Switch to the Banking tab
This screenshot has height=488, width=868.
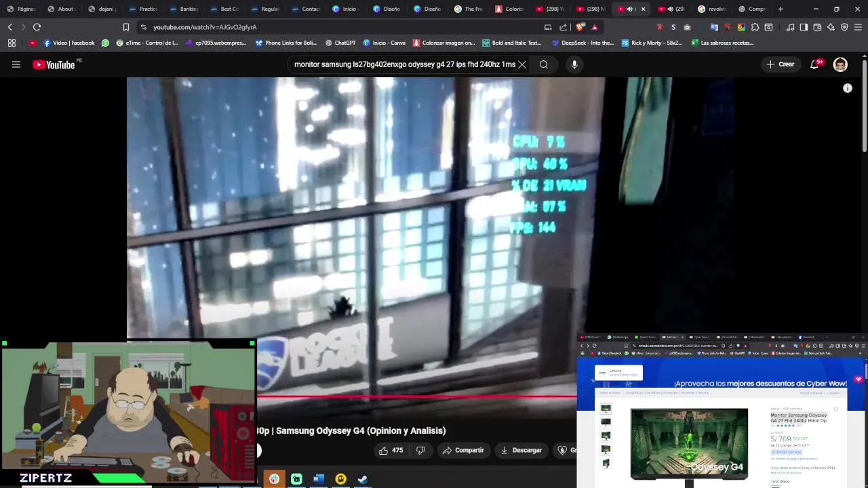click(183, 9)
